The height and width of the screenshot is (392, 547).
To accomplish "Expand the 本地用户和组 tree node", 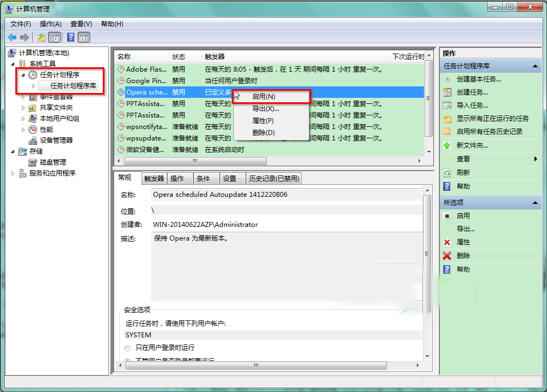I will (x=23, y=119).
